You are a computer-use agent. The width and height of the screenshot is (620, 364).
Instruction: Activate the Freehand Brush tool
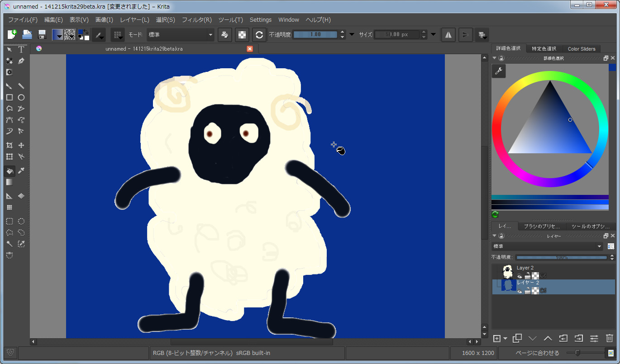(9, 86)
